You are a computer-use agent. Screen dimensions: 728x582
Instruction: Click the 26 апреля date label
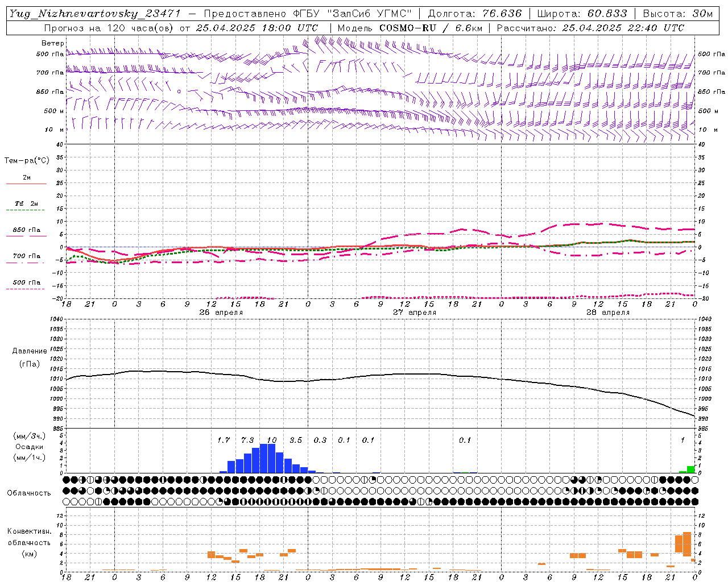pyautogui.click(x=221, y=313)
